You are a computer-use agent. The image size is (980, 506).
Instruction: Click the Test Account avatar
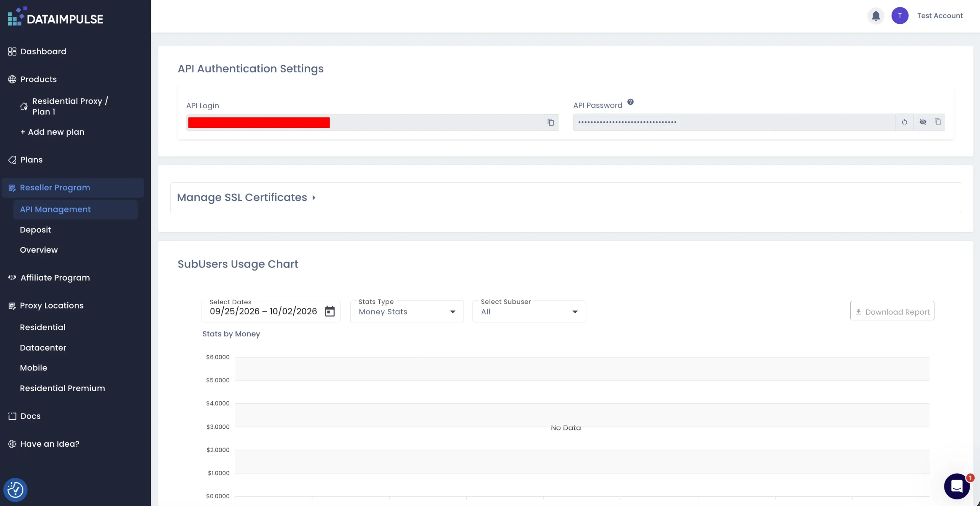(900, 16)
